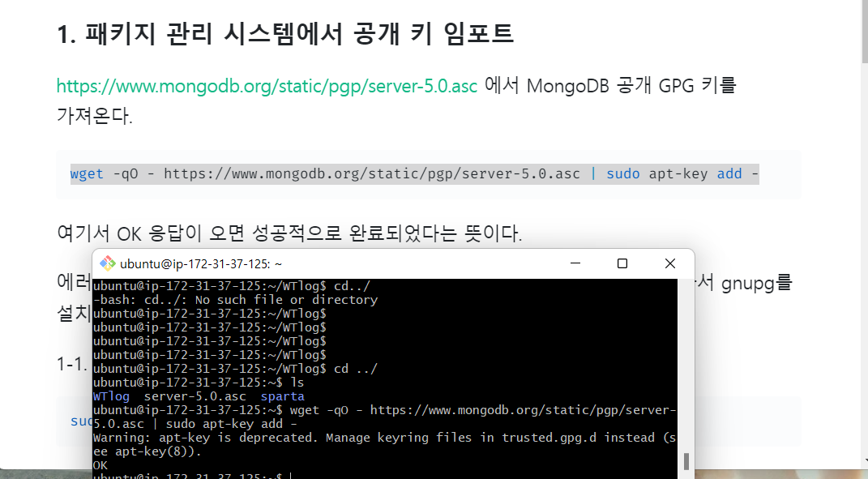Image resolution: width=868 pixels, height=479 pixels.
Task: Open the mongodb.org server-5.0.asc link
Action: (x=267, y=86)
